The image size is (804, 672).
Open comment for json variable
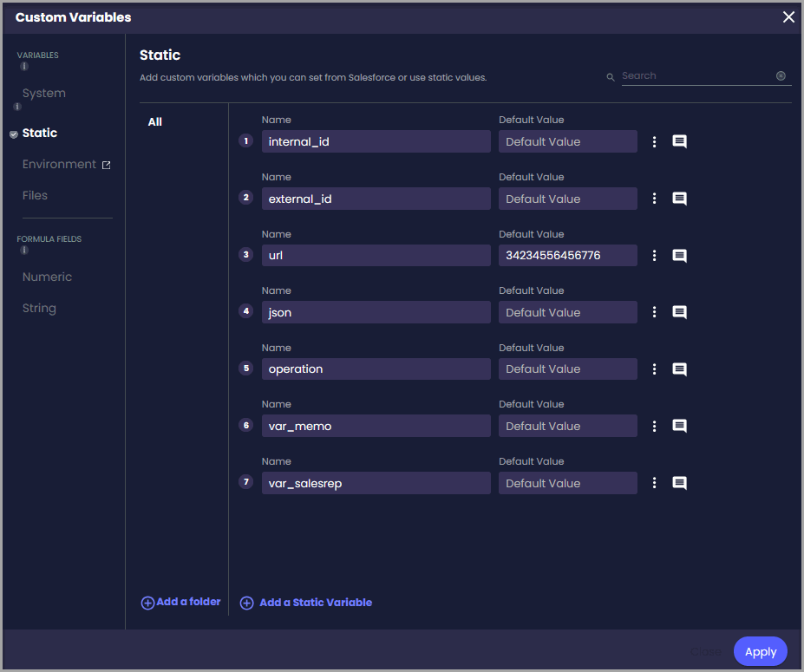679,312
